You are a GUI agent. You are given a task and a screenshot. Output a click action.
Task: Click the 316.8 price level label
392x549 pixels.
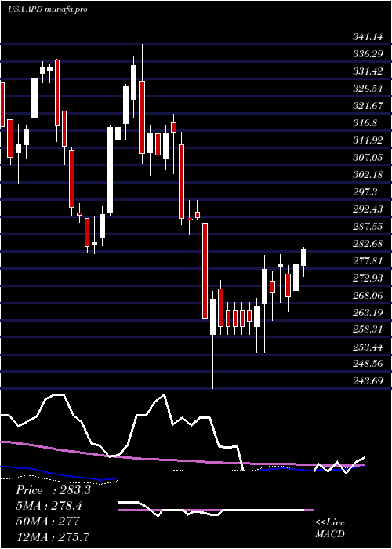tap(365, 123)
